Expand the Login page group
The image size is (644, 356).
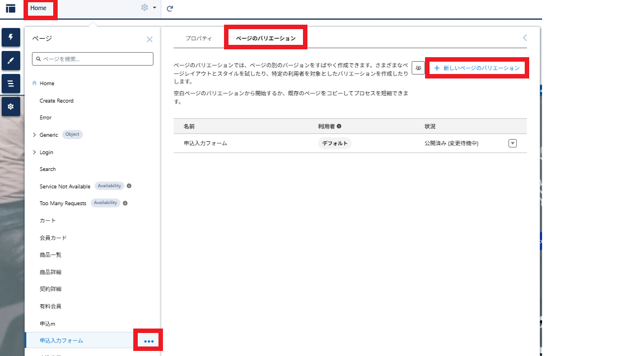(34, 152)
